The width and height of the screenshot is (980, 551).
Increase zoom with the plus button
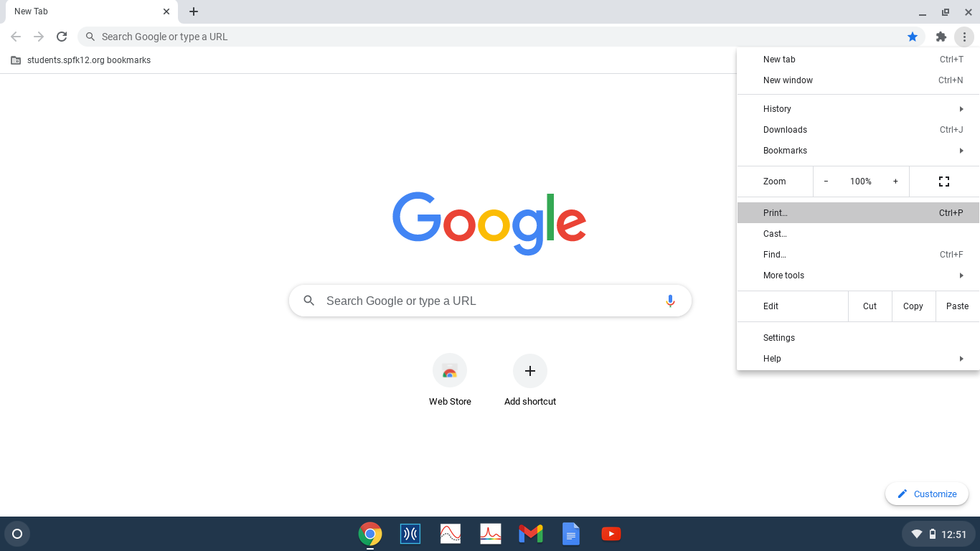(895, 182)
